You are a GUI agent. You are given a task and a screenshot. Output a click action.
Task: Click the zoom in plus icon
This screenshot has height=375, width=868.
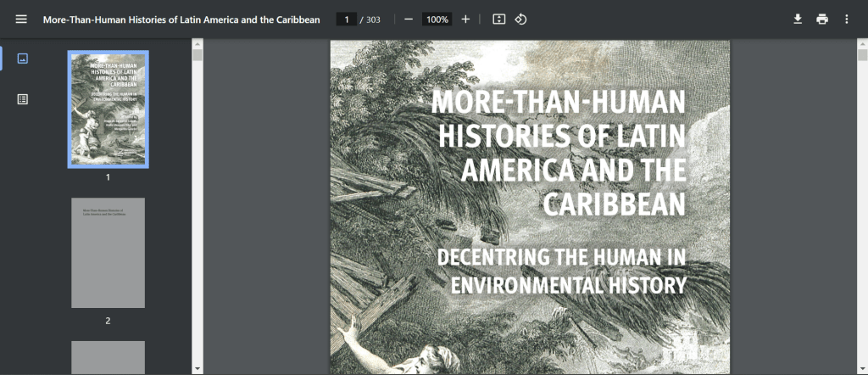465,20
